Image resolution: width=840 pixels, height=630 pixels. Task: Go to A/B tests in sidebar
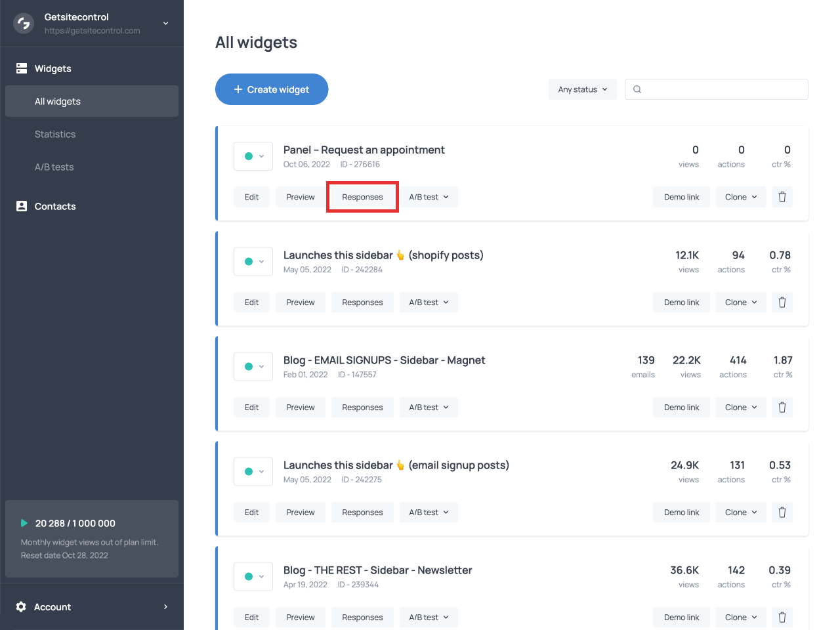54,167
